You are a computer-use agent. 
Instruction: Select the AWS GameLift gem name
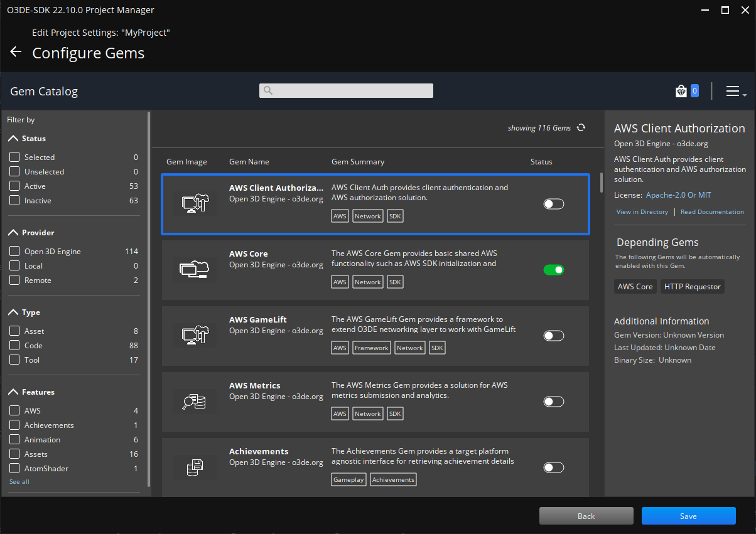(x=258, y=319)
